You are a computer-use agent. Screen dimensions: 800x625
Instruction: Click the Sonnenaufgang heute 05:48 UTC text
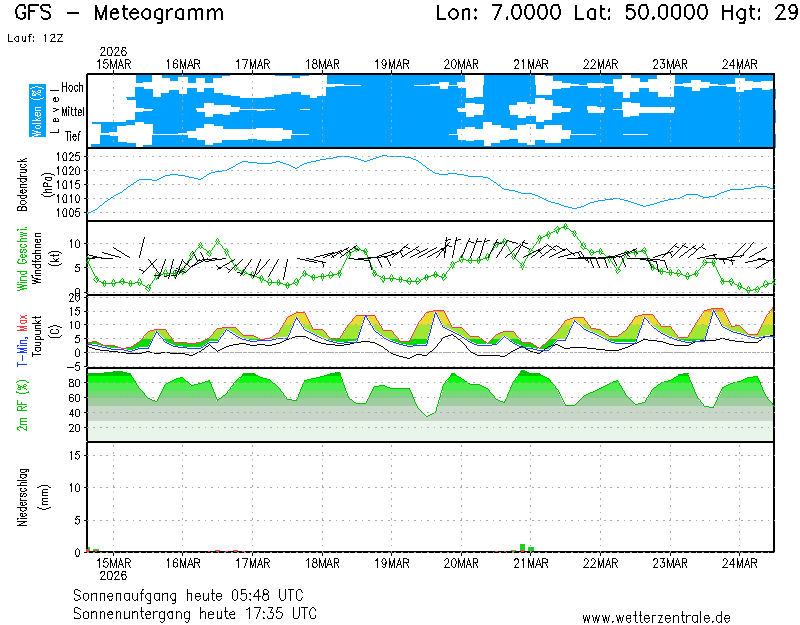point(195,594)
